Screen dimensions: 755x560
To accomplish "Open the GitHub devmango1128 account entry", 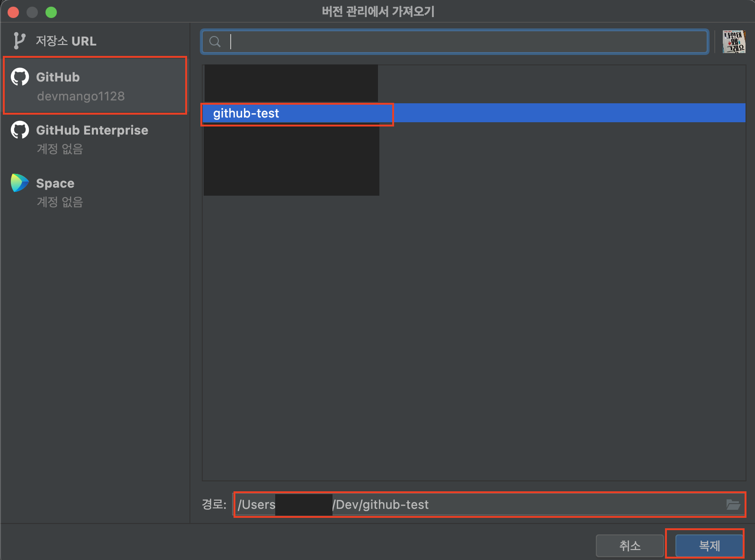I will 95,86.
